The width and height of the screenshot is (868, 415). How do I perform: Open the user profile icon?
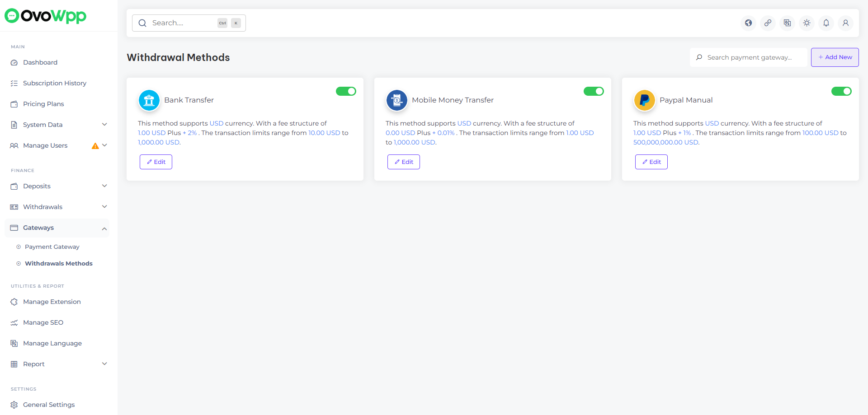coord(845,23)
